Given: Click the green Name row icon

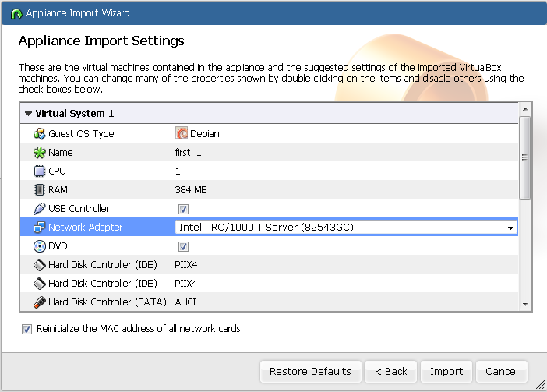Looking at the screenshot, I should tap(39, 153).
